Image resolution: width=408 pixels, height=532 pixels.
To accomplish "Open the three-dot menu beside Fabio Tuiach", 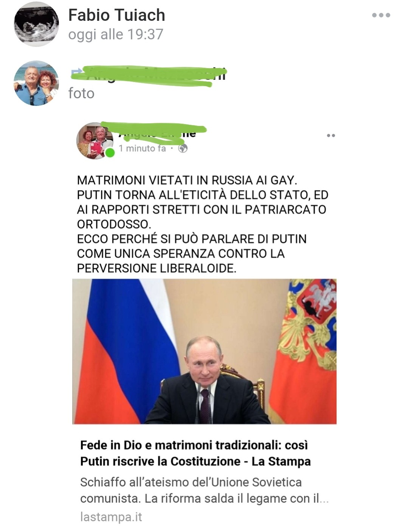I will 381,16.
